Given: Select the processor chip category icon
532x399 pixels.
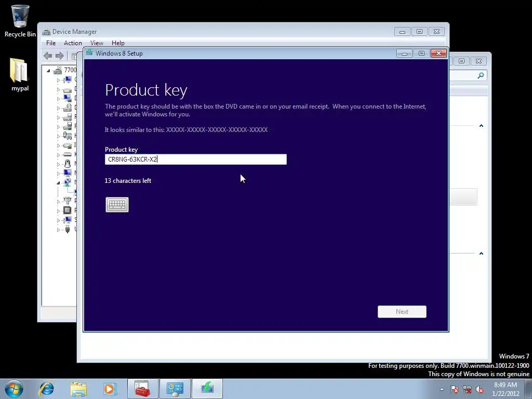Looking at the screenshot, I should pos(68,210).
